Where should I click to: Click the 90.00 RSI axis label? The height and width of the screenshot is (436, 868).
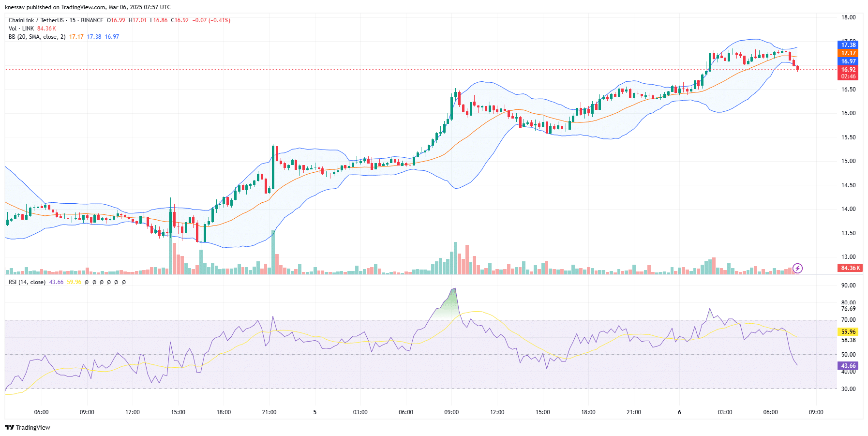coord(848,286)
